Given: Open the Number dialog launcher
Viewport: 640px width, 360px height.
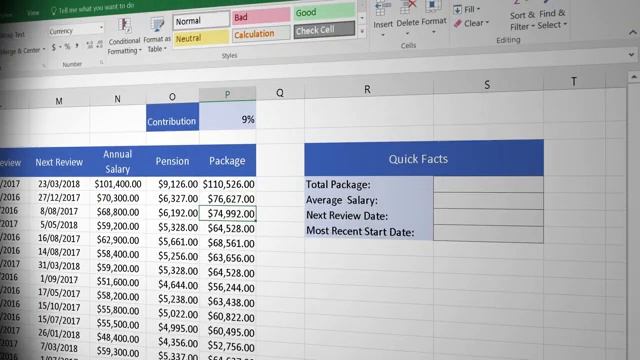Looking at the screenshot, I should (101, 62).
